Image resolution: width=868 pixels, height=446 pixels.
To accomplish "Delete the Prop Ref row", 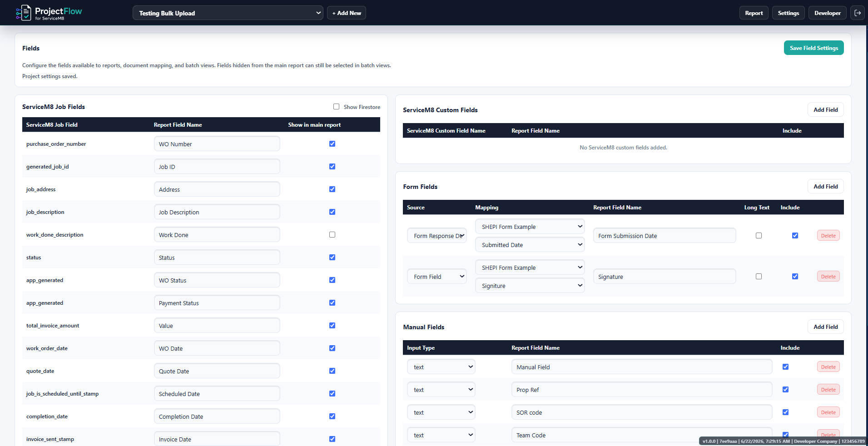I will [828, 390].
